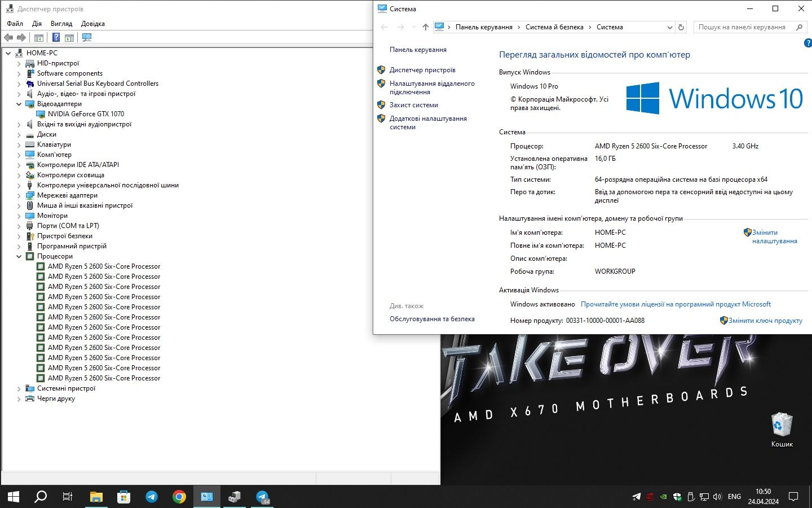Open Додаткові налаштування системи link
The width and height of the screenshot is (812, 508).
tap(428, 122)
